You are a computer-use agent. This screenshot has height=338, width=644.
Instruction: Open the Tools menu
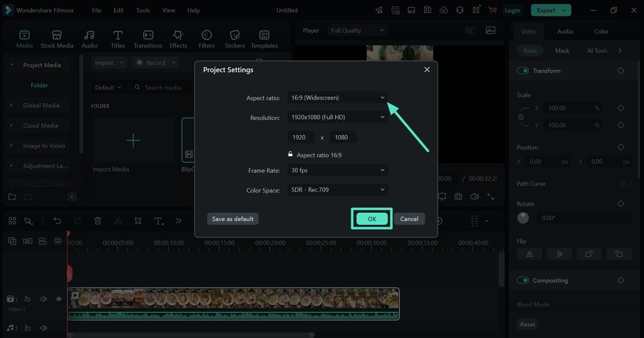pos(143,10)
